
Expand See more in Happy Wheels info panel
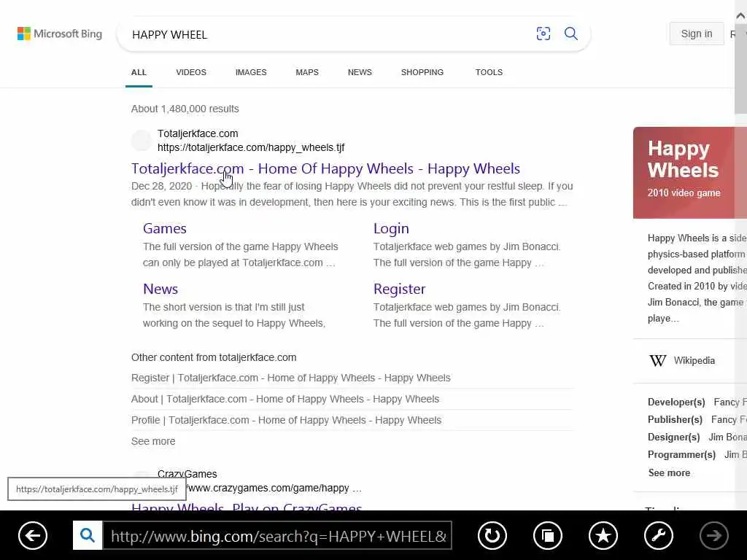pos(669,472)
